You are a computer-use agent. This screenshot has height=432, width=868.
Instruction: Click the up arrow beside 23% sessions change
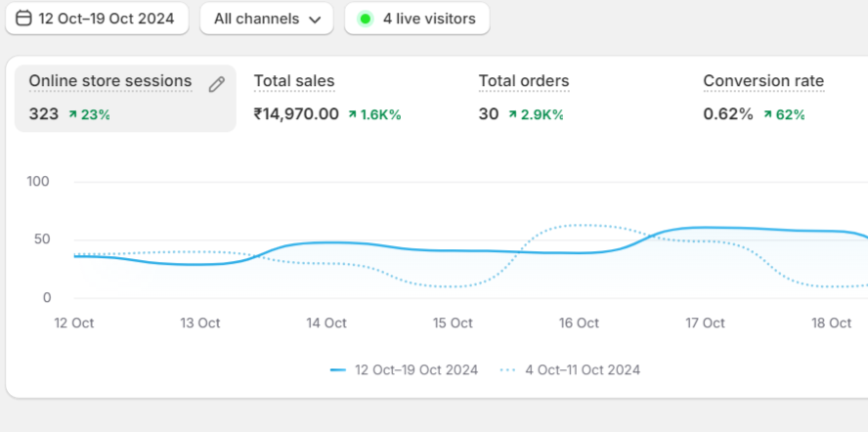point(72,115)
